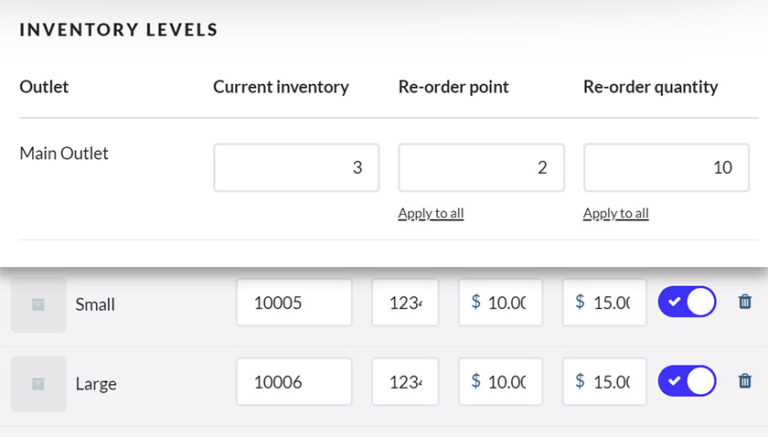This screenshot has width=768, height=437.
Task: Click the Small variant name label
Action: [x=95, y=304]
